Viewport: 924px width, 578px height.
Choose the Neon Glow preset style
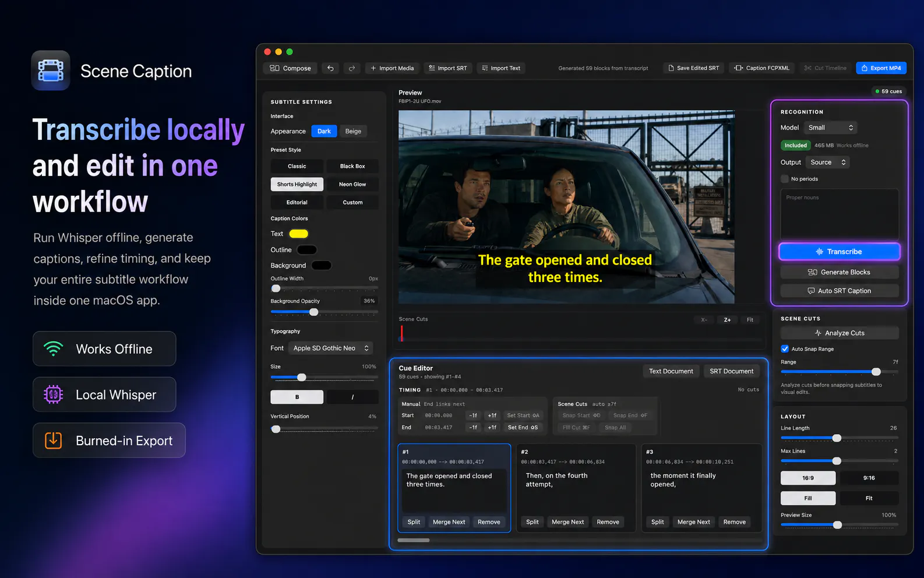click(x=352, y=184)
